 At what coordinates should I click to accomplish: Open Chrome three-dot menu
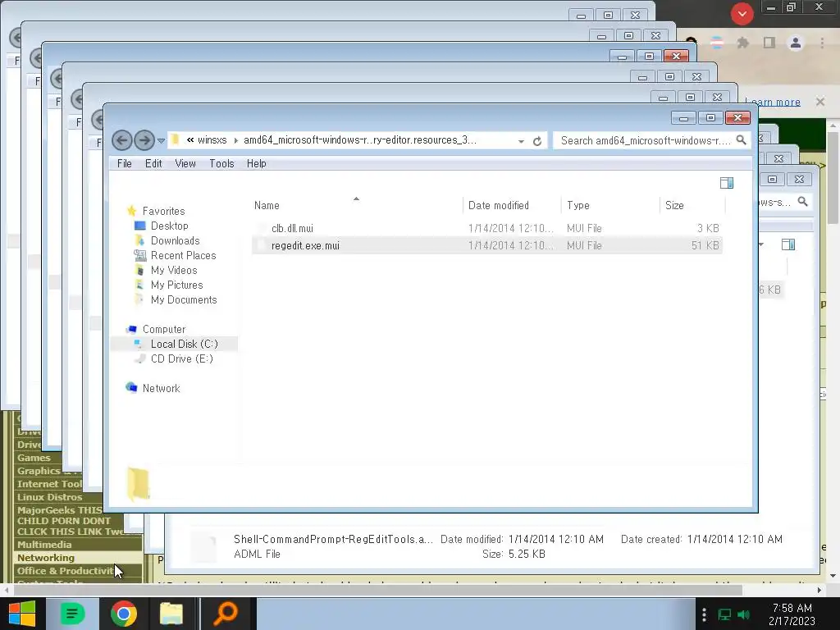[822, 43]
